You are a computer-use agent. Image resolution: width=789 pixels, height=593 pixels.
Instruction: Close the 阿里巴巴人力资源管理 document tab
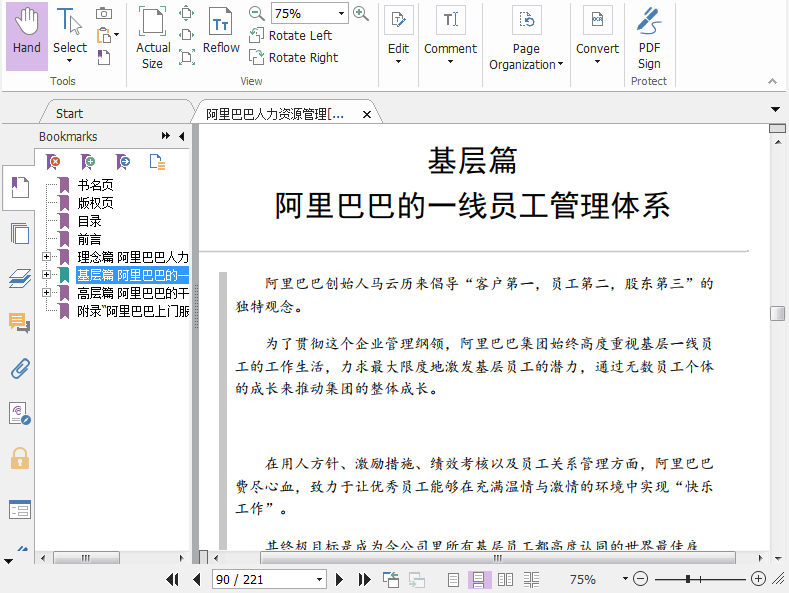click(x=367, y=115)
